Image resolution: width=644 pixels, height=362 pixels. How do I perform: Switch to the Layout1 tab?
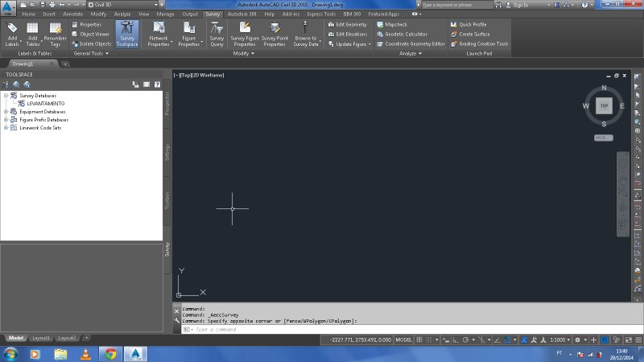(41, 337)
